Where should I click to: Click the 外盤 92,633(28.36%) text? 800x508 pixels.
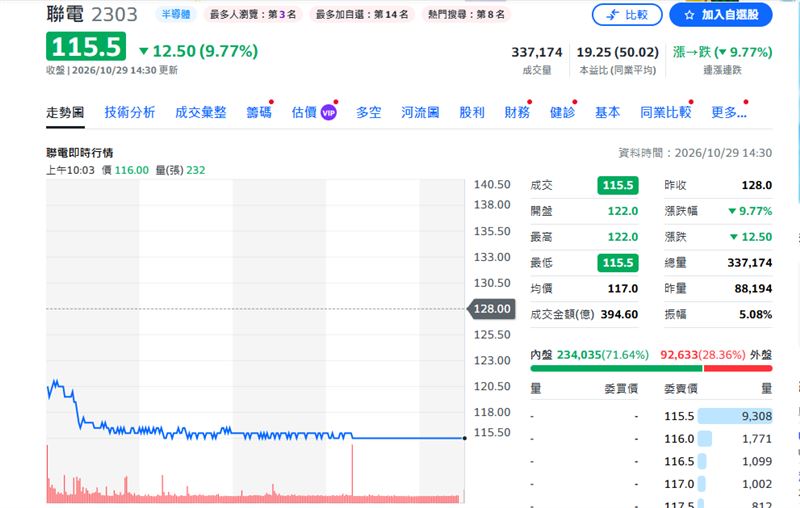pos(716,354)
